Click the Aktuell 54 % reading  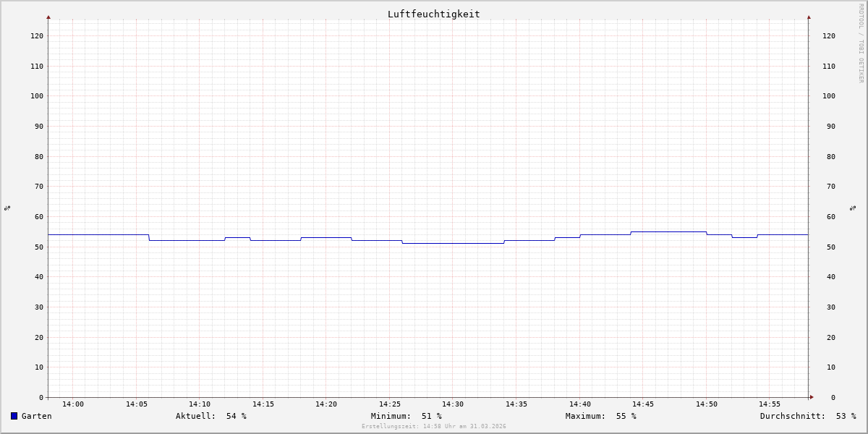pyautogui.click(x=210, y=416)
